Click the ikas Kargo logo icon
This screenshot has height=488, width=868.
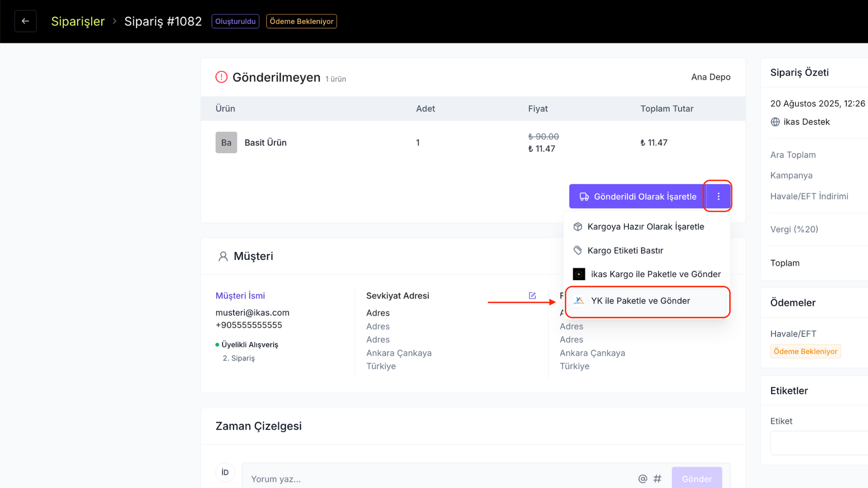(x=579, y=274)
